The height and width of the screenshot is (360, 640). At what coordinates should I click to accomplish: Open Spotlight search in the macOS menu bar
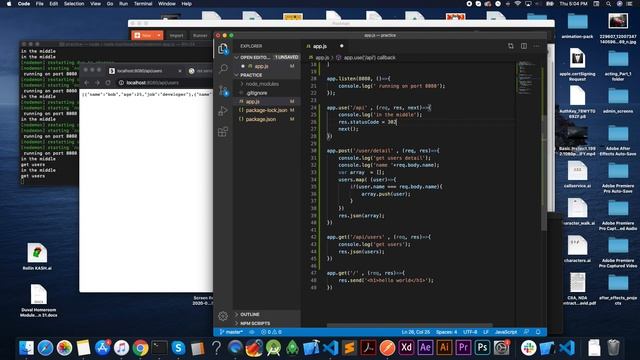(x=608, y=4)
